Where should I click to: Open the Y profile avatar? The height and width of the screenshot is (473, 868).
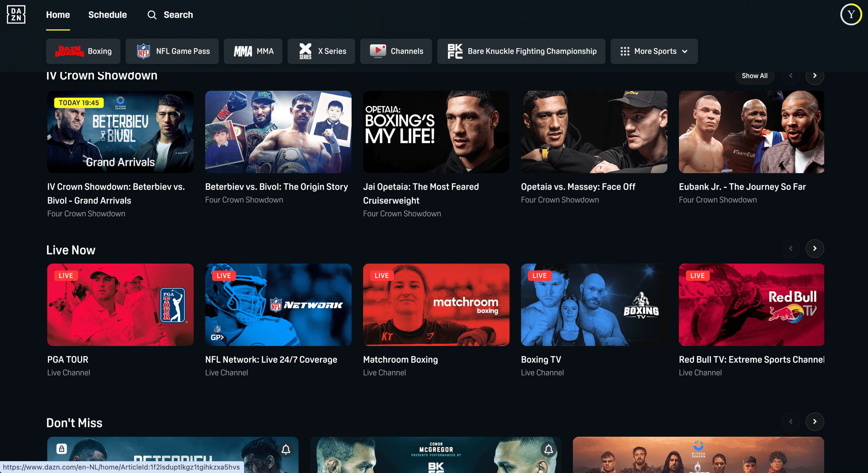(x=851, y=14)
